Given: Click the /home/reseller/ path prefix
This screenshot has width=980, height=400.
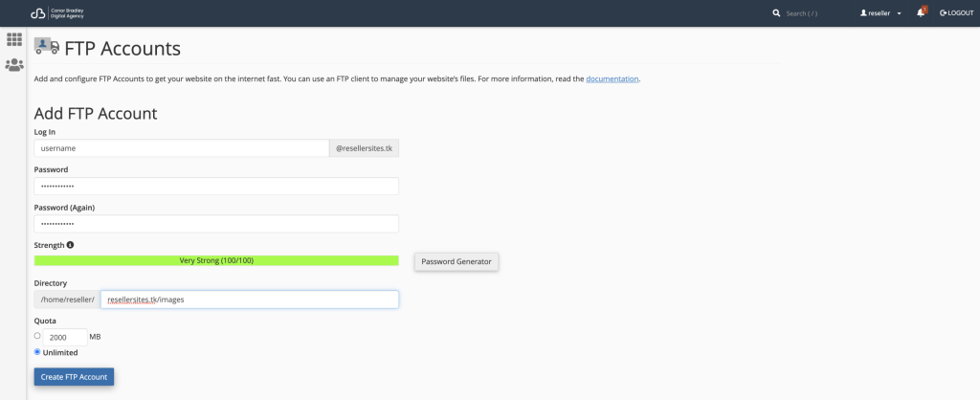Looking at the screenshot, I should tap(68, 300).
